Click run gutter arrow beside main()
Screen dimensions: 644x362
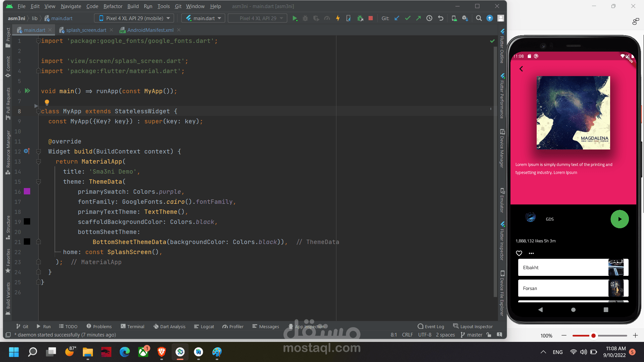tap(28, 91)
